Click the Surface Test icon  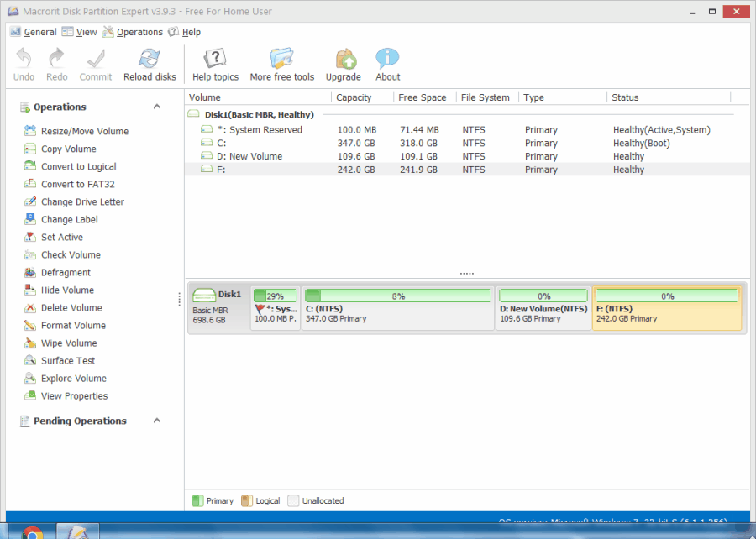[x=30, y=360]
